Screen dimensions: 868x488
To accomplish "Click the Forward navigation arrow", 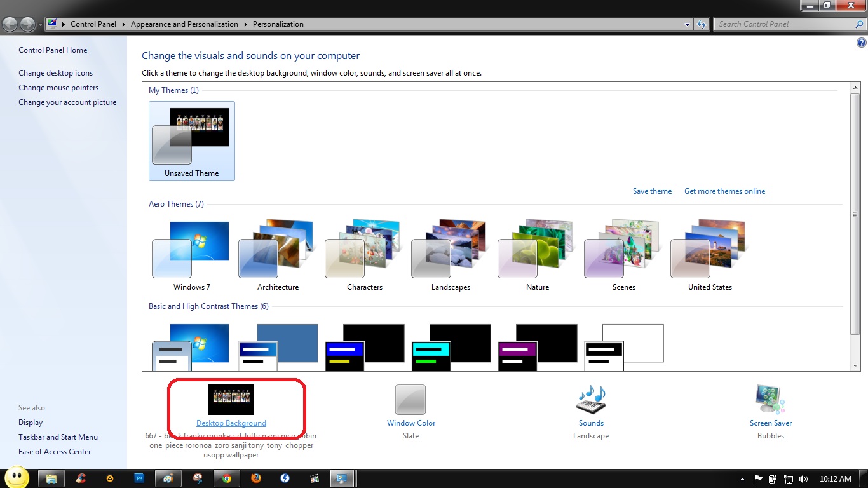I will tap(27, 24).
